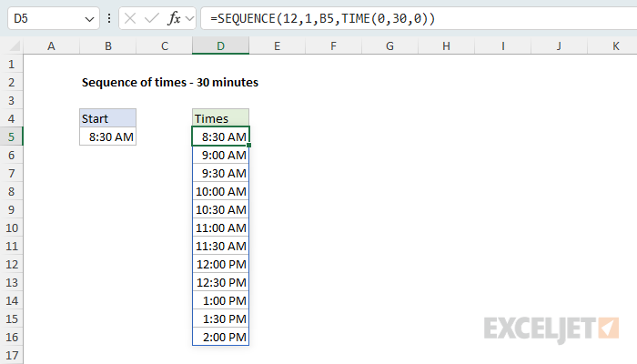The width and height of the screenshot is (637, 364).
Task: Select column H header
Action: (446, 45)
